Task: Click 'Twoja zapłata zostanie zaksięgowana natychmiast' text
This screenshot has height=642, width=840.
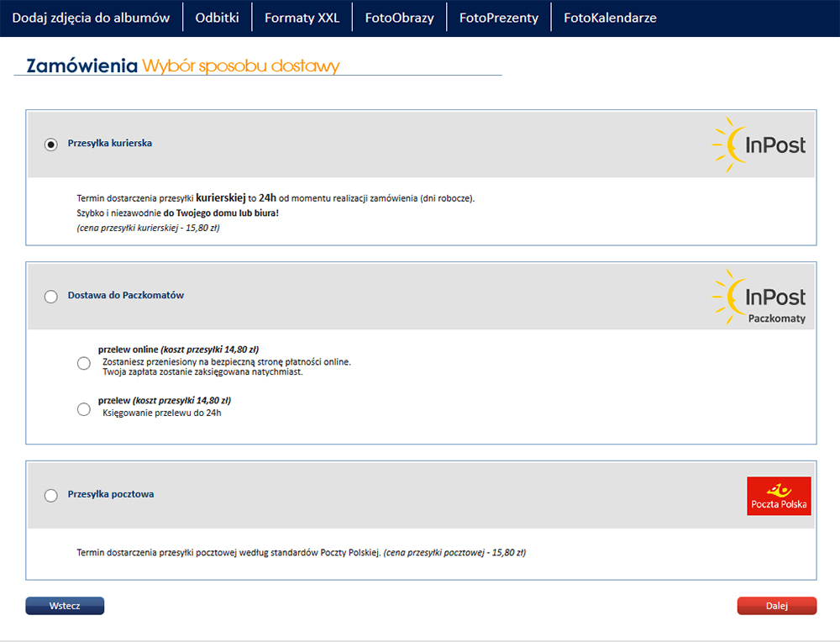Action: (x=202, y=372)
